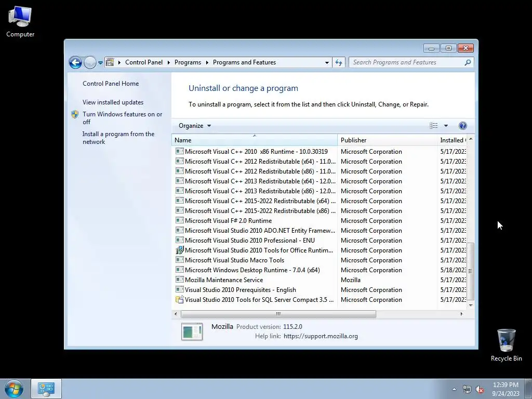This screenshot has width=532, height=399.
Task: Click the Programs breadcrumb
Action: (188, 62)
